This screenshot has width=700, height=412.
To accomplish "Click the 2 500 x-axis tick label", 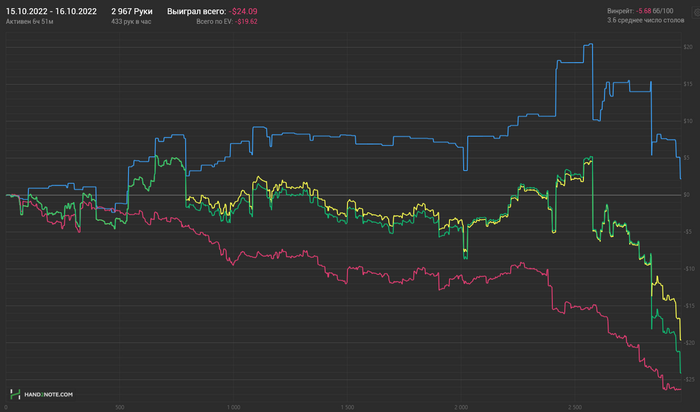I will [575, 407].
